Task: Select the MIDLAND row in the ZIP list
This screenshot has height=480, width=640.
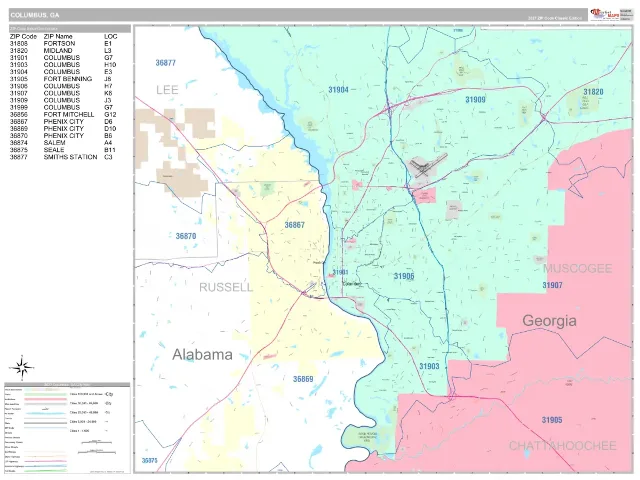Action: (x=64, y=51)
